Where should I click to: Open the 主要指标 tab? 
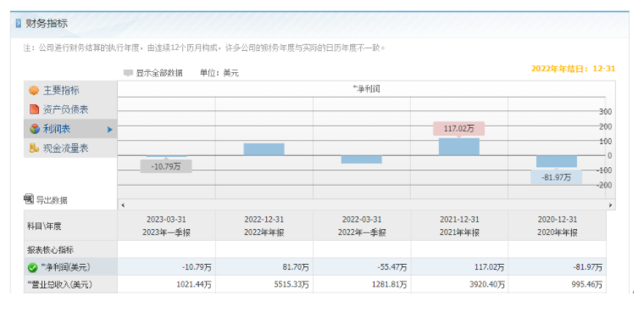click(70, 91)
